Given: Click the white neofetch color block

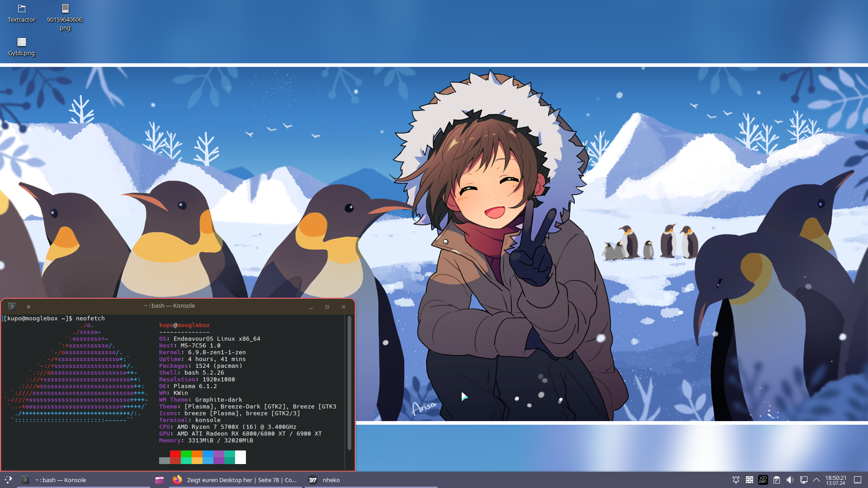Looking at the screenshot, I should pyautogui.click(x=241, y=457).
